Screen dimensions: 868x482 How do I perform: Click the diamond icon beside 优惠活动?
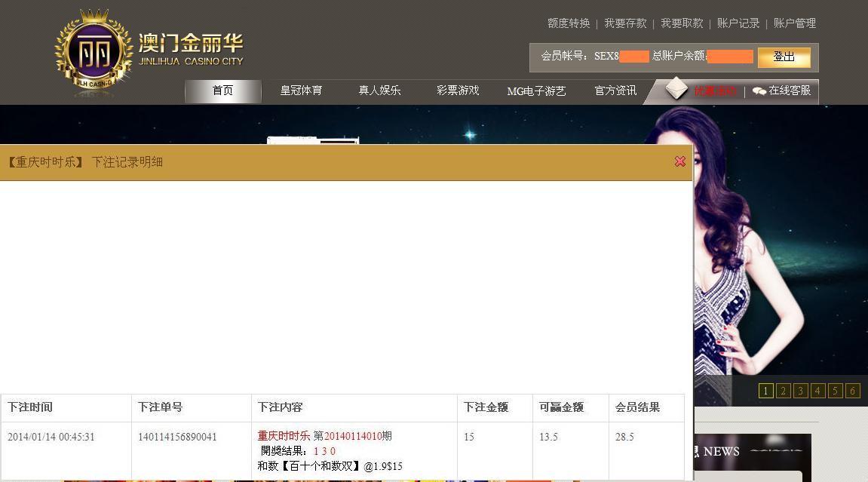[676, 89]
